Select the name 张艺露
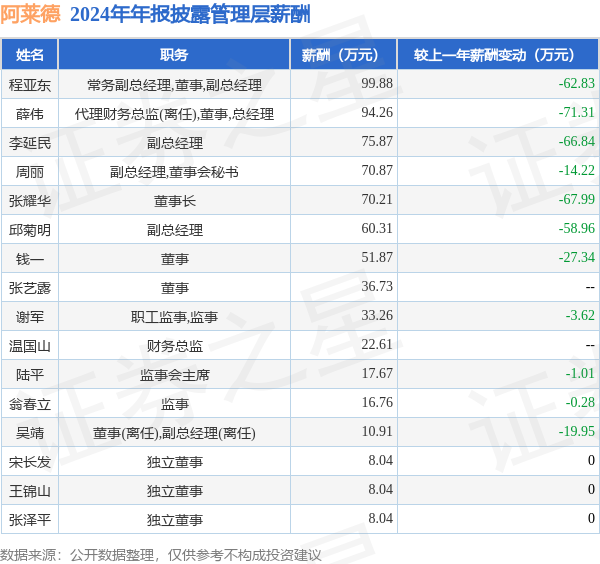600x564 pixels. pos(30,288)
